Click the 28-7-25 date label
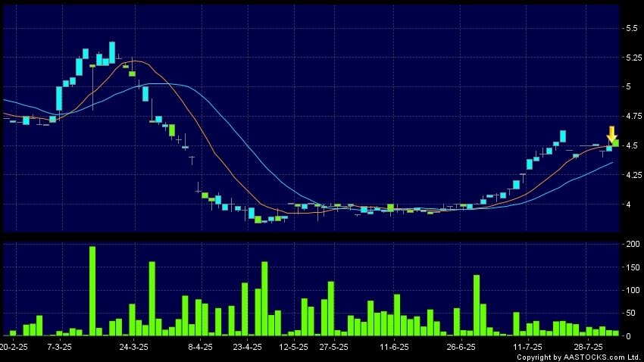Viewport: 644px width, 362px height. coord(588,347)
